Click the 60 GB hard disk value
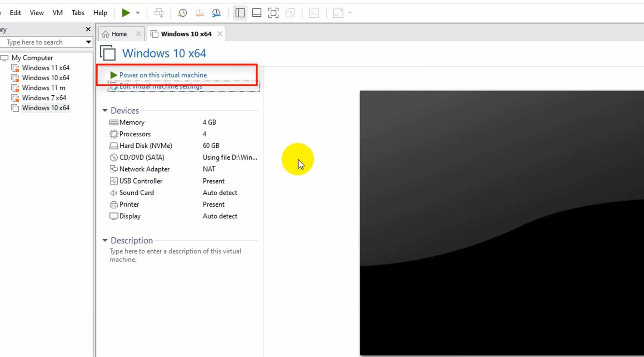The width and height of the screenshot is (644, 357). click(211, 146)
